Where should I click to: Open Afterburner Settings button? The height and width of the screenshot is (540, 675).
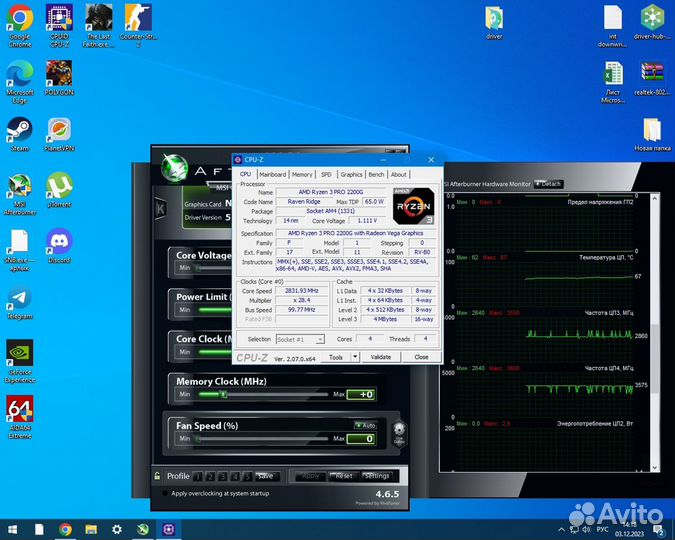tap(376, 476)
